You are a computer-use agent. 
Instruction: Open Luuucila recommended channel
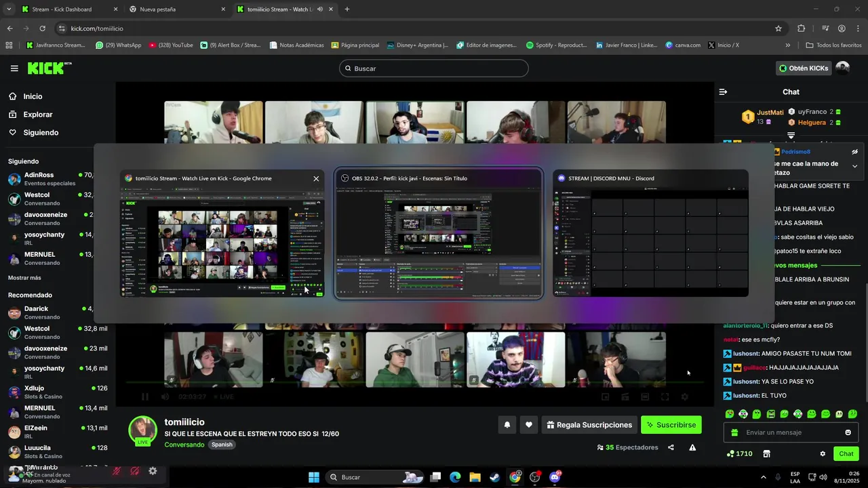(x=58, y=452)
